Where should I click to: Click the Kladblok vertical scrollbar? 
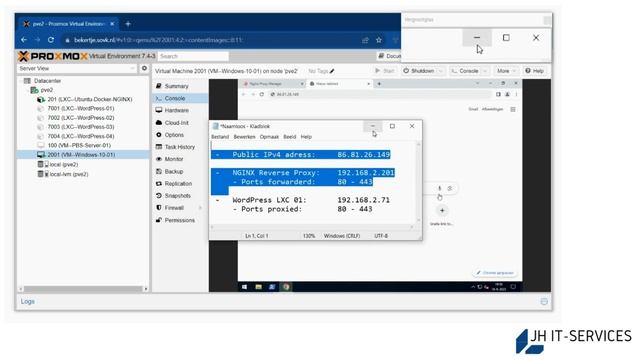(418, 182)
